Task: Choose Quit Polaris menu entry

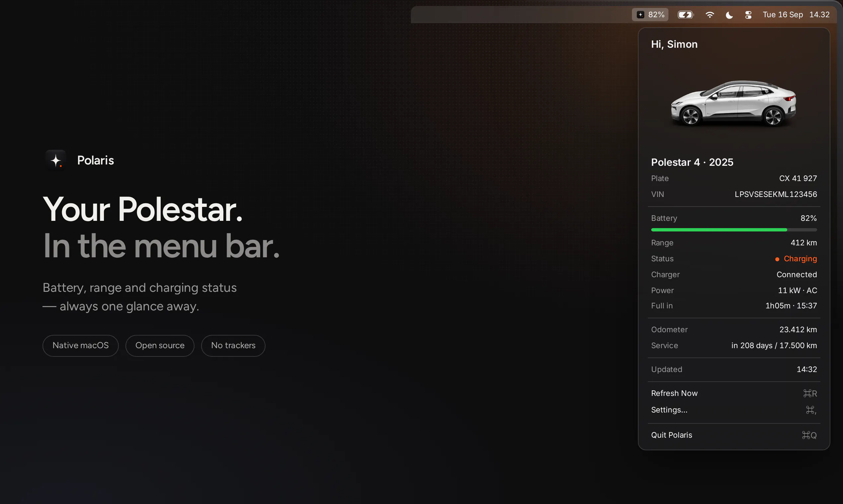Action: [734, 435]
